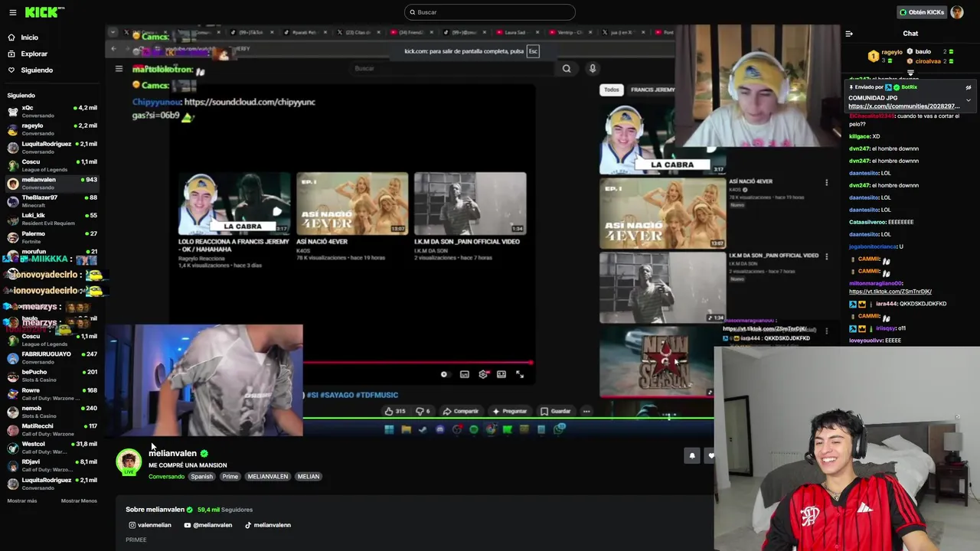The width and height of the screenshot is (980, 551).
Task: Open bePucho Slots & Casino channel
Action: [x=52, y=375]
